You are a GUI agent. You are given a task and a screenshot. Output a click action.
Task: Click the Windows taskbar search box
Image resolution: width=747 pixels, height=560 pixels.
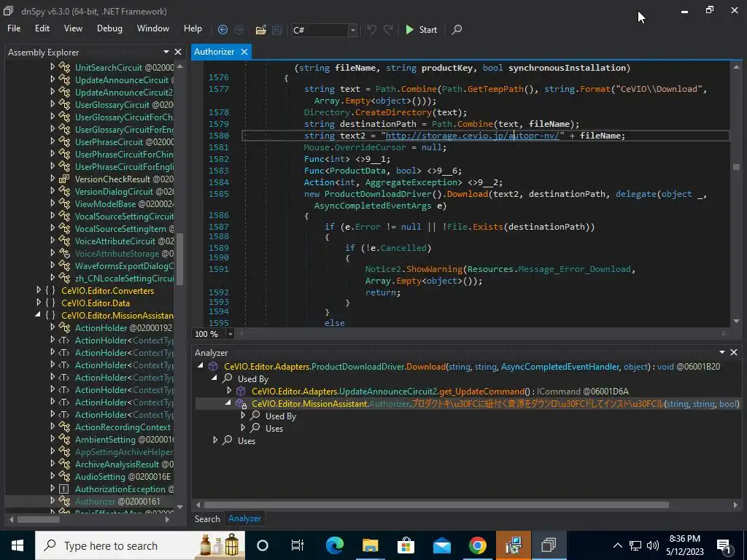140,545
